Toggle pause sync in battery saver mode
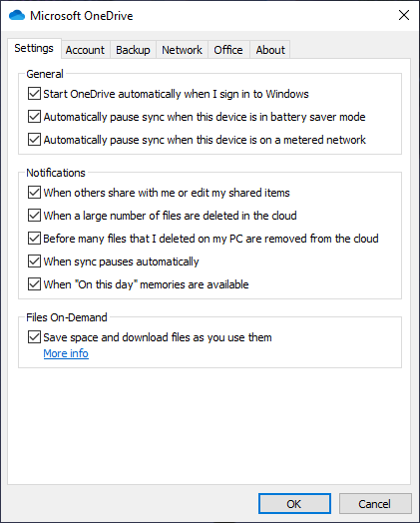Screen dimensions: 420x523 [x=34, y=117]
